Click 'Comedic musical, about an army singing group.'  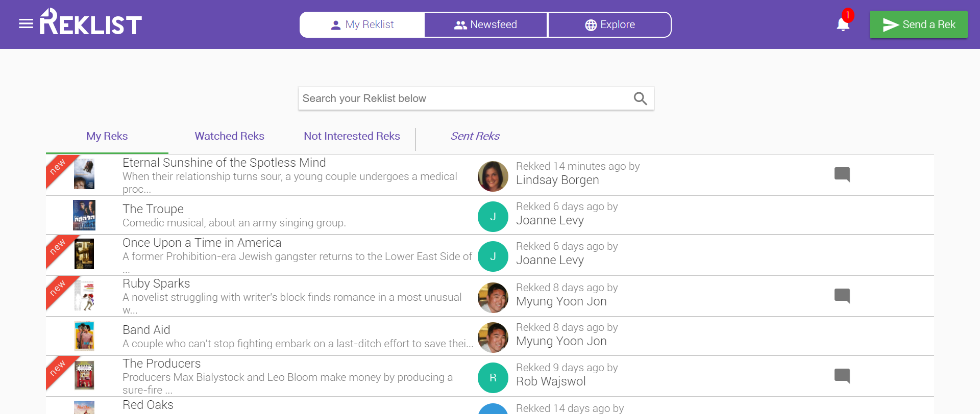234,223
